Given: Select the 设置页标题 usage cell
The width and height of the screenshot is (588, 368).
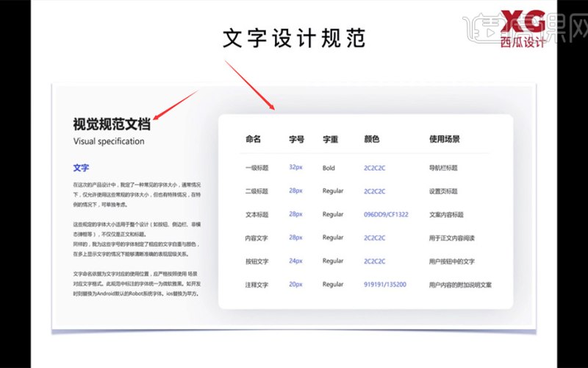Looking at the screenshot, I should point(443,191).
